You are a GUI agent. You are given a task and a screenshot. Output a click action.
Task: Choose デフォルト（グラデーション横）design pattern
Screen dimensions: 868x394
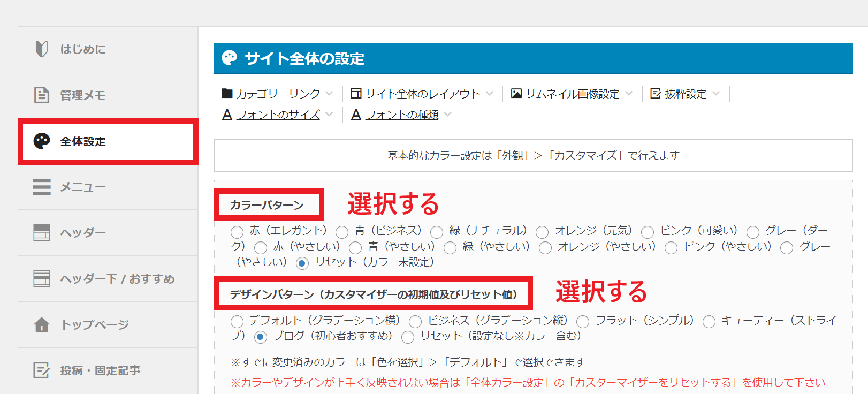coord(237,321)
